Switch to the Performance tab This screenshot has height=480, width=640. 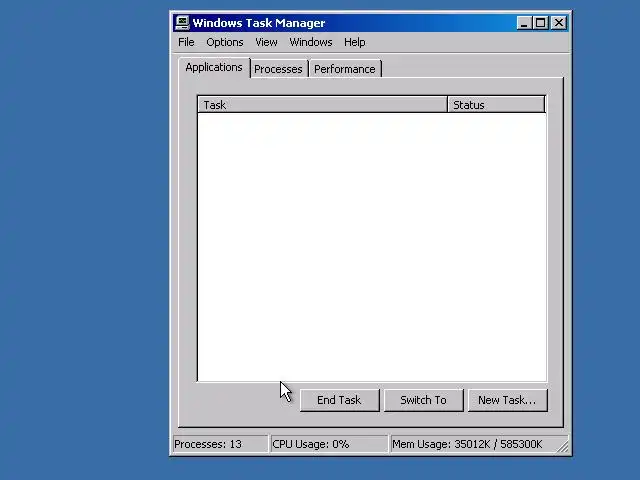tap(344, 69)
